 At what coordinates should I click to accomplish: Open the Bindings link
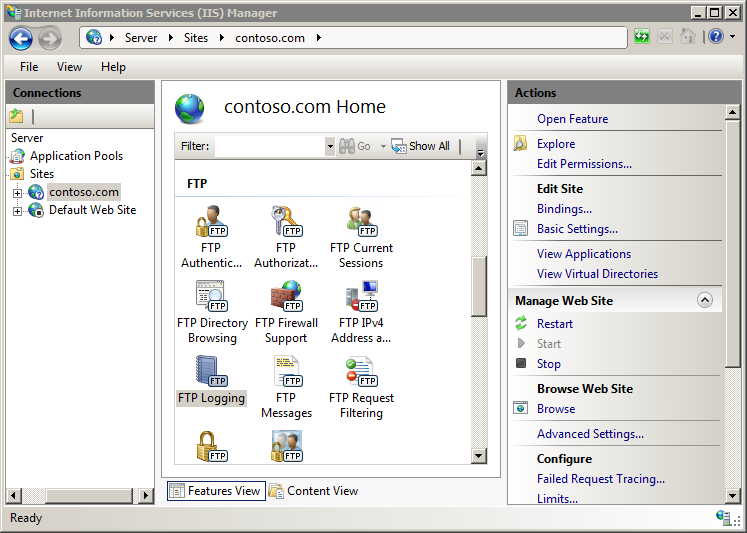565,209
